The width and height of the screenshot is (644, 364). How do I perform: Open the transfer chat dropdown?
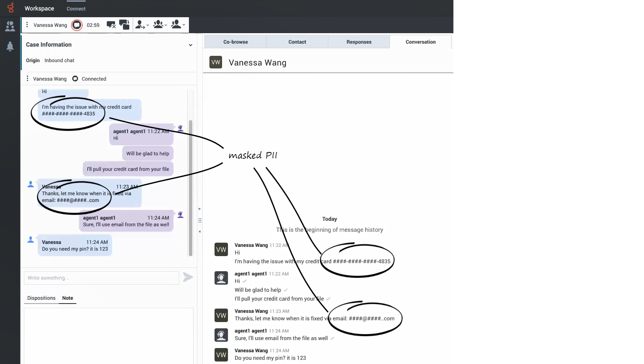coord(142,25)
